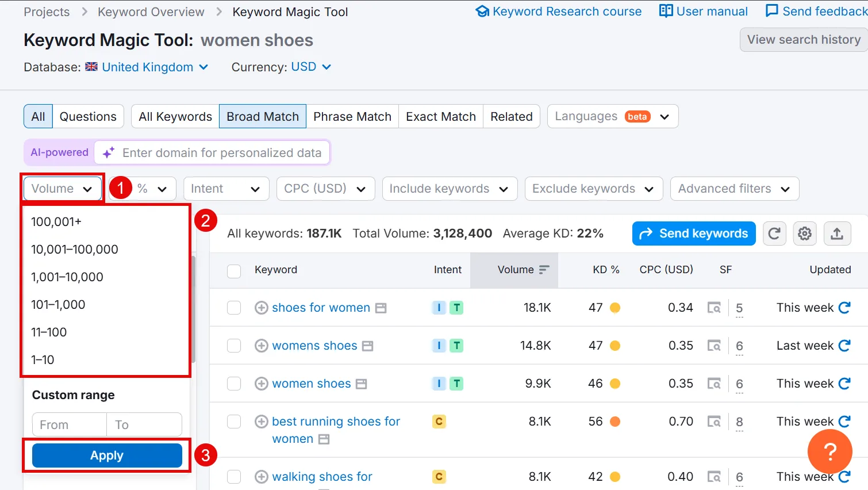Check the women shoes row checkbox
This screenshot has width=868, height=490.
pos(234,384)
